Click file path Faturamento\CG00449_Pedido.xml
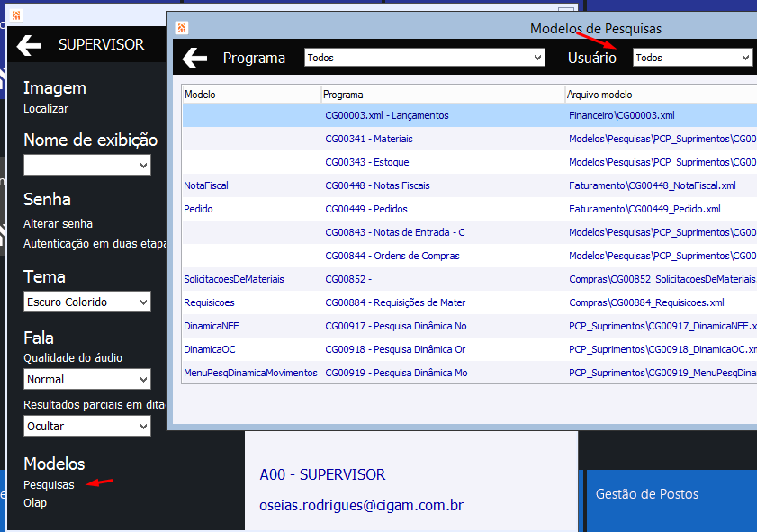The height and width of the screenshot is (532, 757). pyautogui.click(x=644, y=209)
